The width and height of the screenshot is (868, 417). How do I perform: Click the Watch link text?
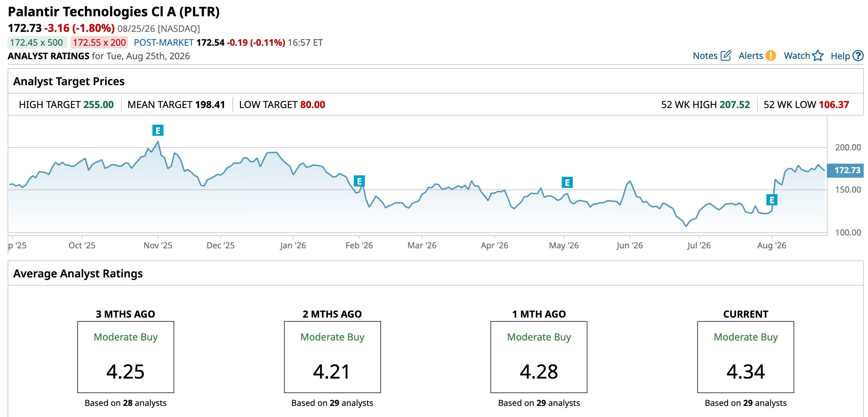click(x=797, y=56)
